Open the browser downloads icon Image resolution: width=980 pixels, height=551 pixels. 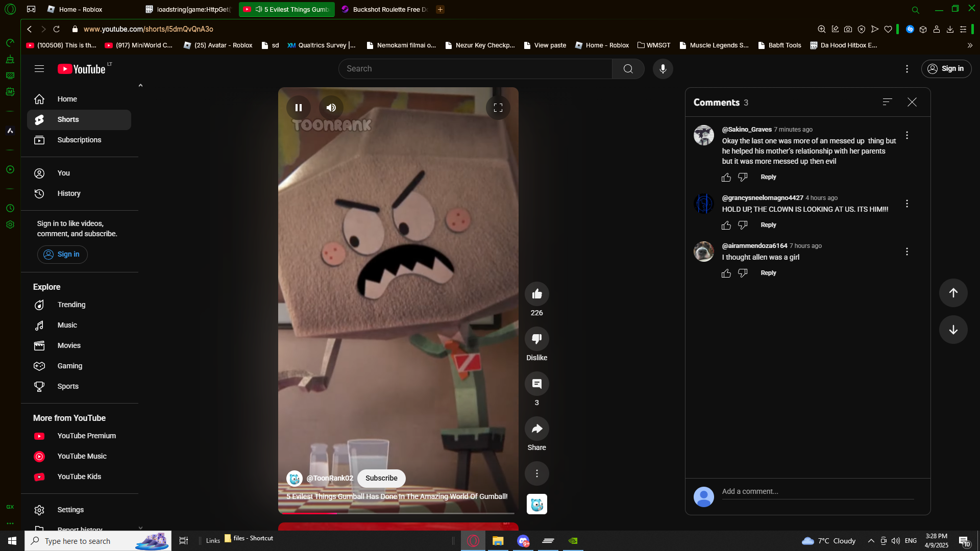click(x=950, y=29)
